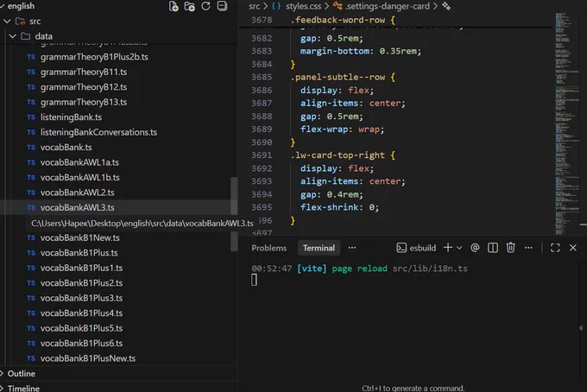The width and height of the screenshot is (587, 392).
Task: Select the Terminal tab
Action: pyautogui.click(x=319, y=248)
